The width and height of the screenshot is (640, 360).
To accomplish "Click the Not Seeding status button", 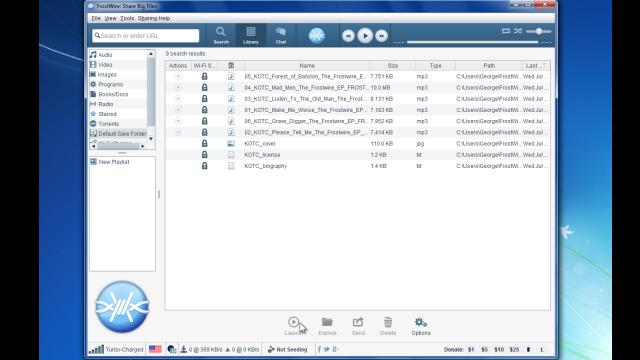I will tap(288, 350).
